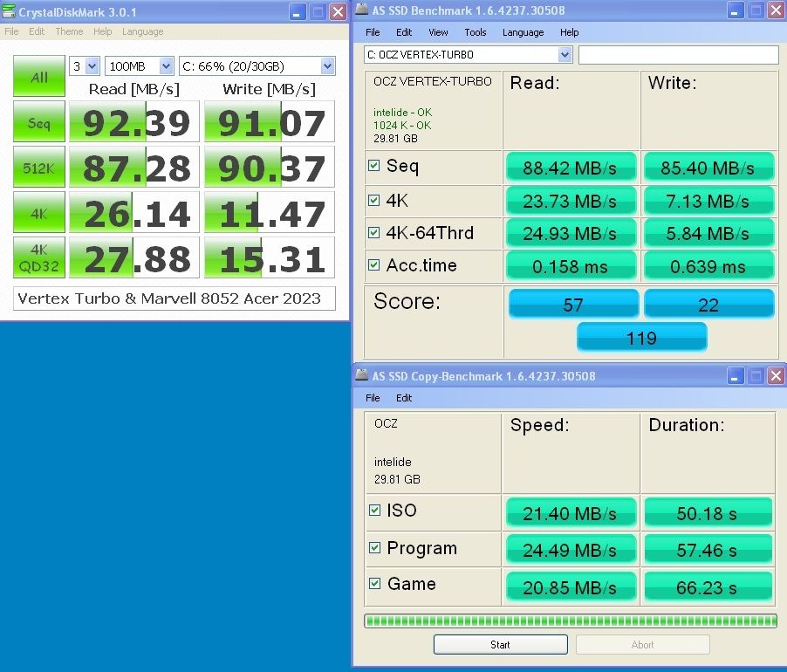
Task: Open the Tools menu in AS SSD Benchmark
Action: click(476, 32)
